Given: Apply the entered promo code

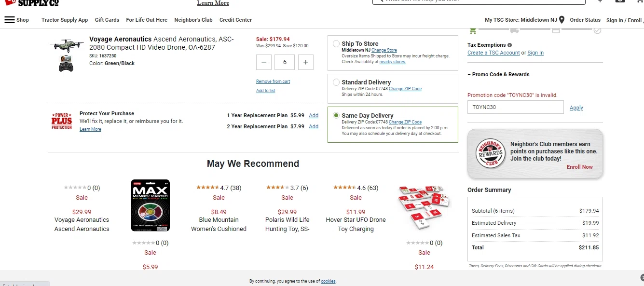Looking at the screenshot, I should 576,108.
